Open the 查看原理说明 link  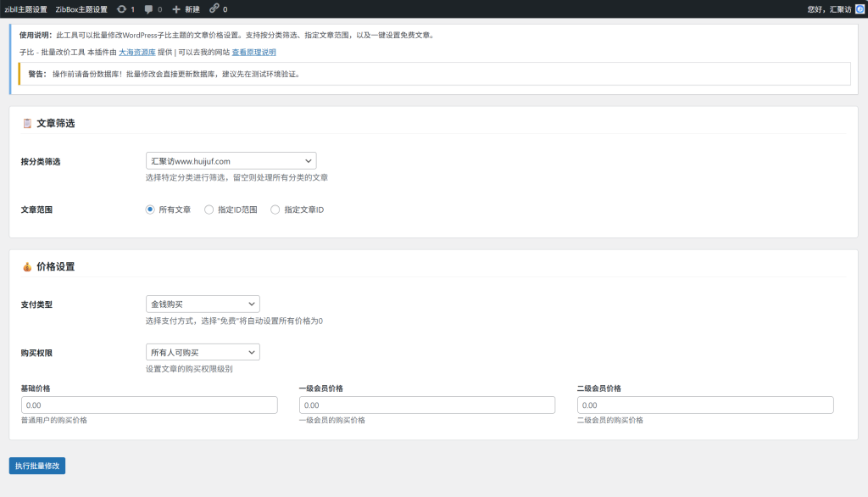[253, 53]
